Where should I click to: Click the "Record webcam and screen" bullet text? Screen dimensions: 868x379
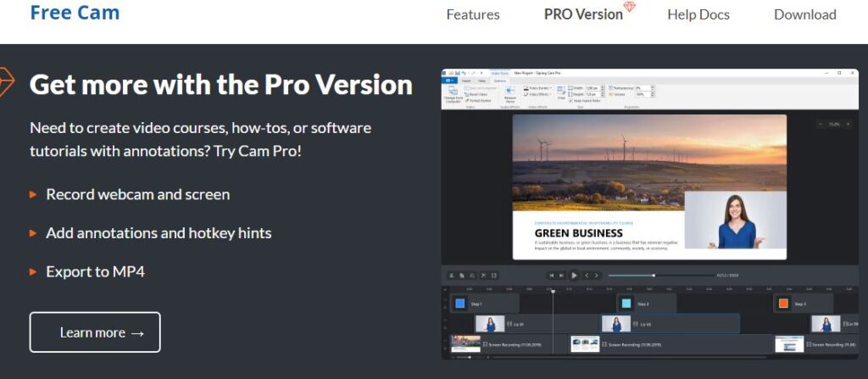(x=138, y=194)
